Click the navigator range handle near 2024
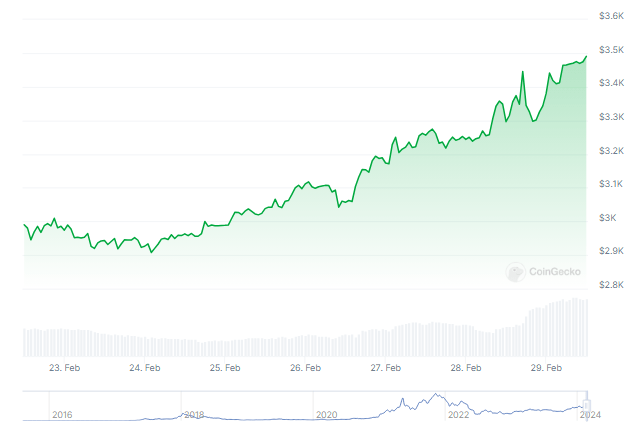The width and height of the screenshot is (642, 434). coord(588,403)
